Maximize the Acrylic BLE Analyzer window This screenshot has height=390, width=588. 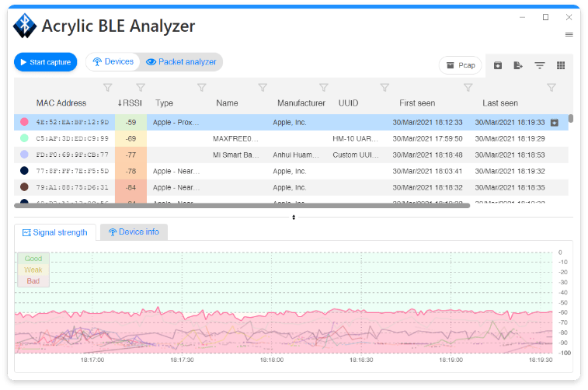click(x=545, y=17)
